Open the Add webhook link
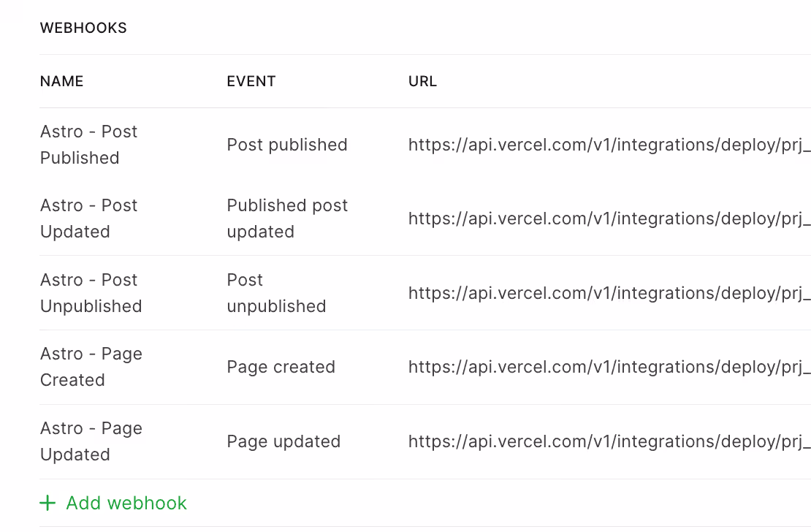Viewport: 811px width, 532px height. 113,503
